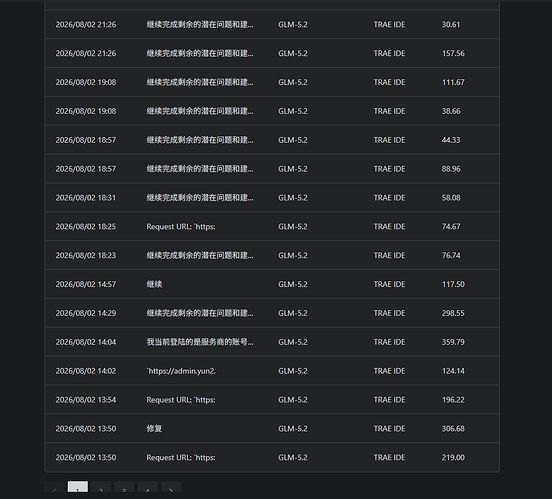
Task: Select the row with value 298.55
Action: (x=272, y=313)
